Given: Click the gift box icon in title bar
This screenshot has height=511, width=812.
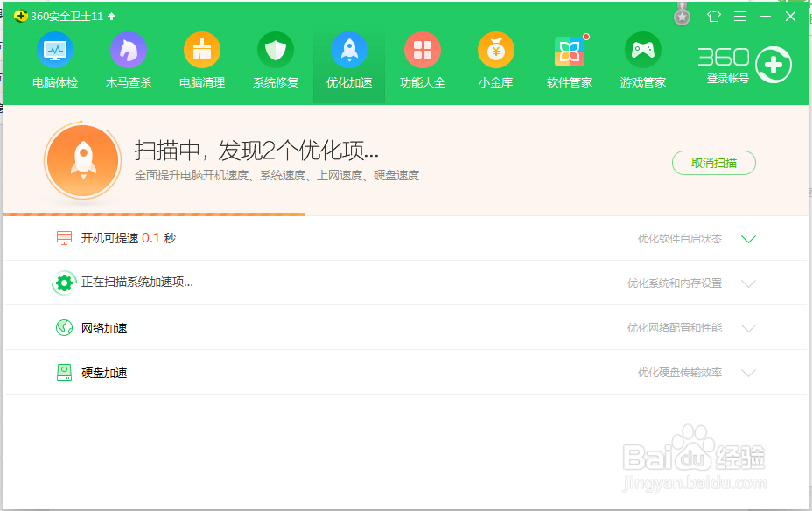Looking at the screenshot, I should (713, 15).
